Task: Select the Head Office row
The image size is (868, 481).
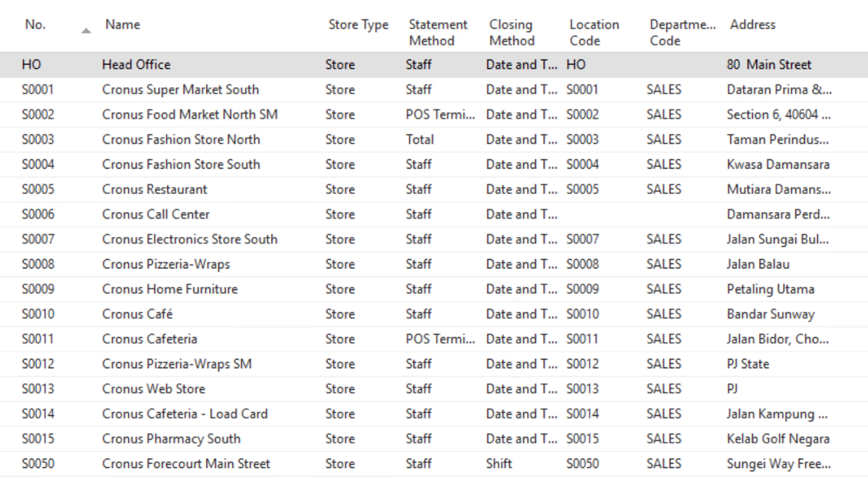Action: point(137,65)
